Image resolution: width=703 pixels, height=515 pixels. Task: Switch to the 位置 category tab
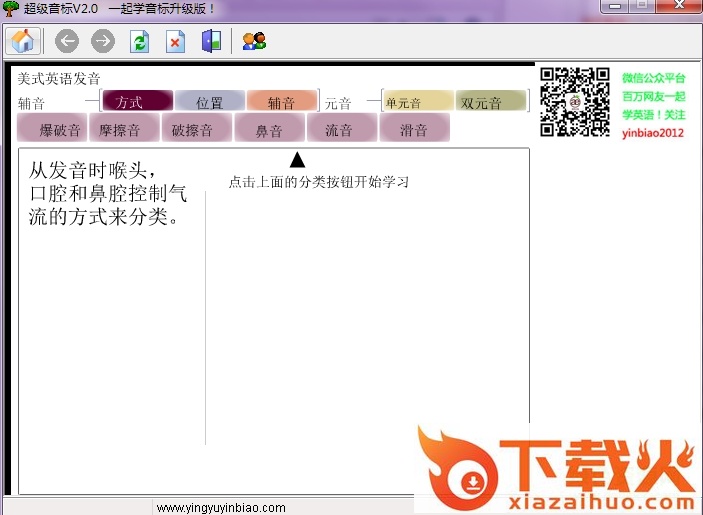pos(209,101)
